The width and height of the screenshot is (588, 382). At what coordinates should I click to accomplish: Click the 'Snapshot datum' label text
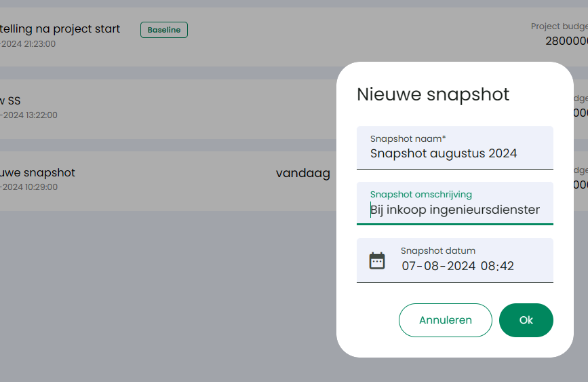(x=437, y=250)
